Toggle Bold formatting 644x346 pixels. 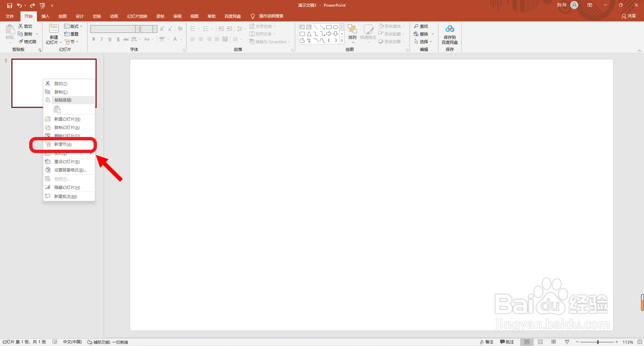[x=94, y=39]
